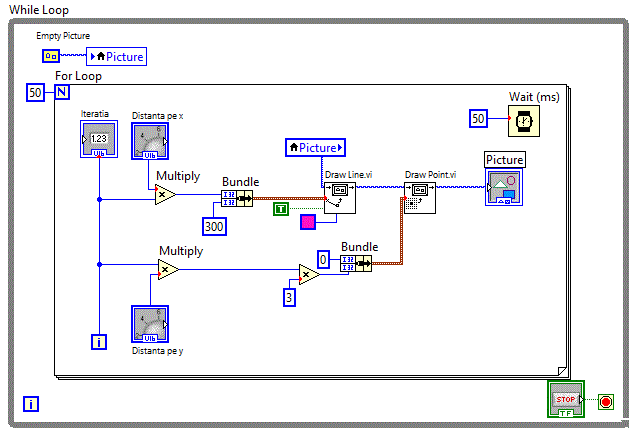Viewport: 633px width, 433px height.
Task: Click the Distanta pe y knob terminal
Action: click(x=151, y=324)
